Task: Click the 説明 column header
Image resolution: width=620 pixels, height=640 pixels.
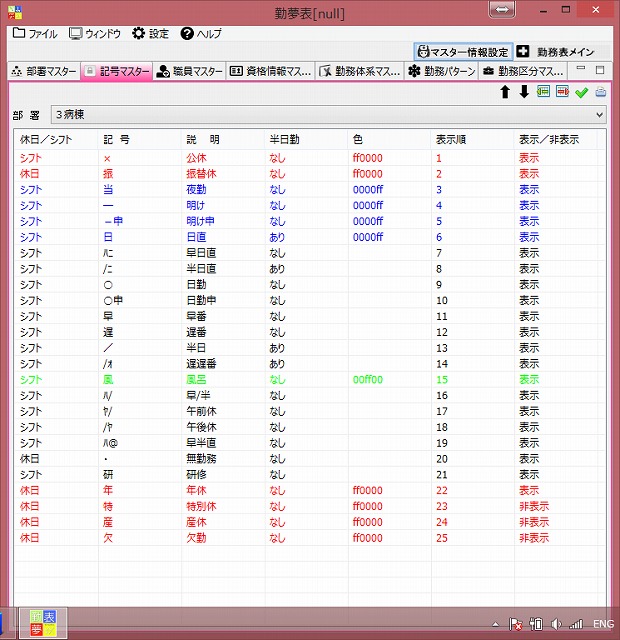Action: click(223, 140)
